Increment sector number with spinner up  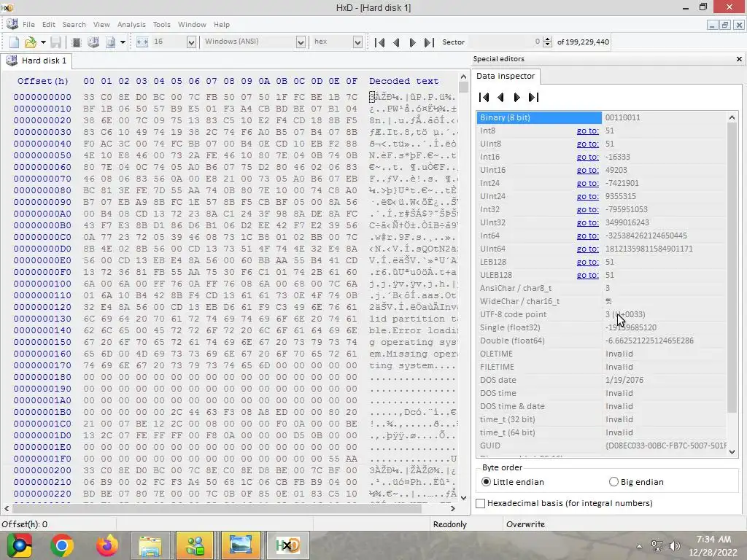547,39
